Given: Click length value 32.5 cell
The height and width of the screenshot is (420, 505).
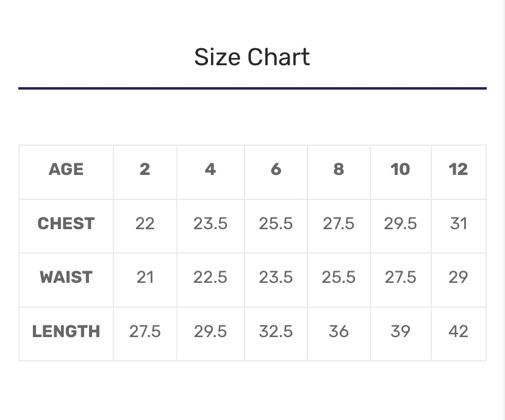Looking at the screenshot, I should click(276, 332).
